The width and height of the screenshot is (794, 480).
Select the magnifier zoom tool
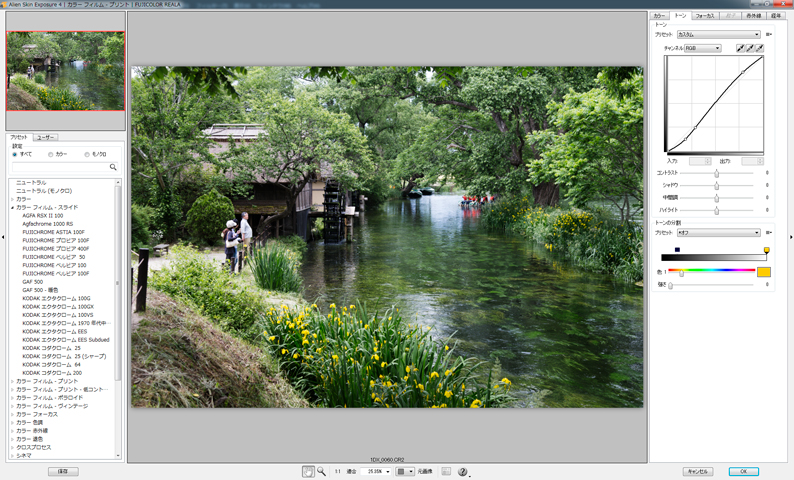(x=322, y=471)
